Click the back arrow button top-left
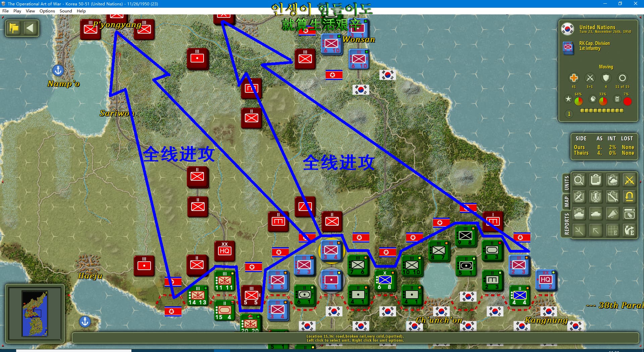The width and height of the screenshot is (644, 352). click(30, 28)
